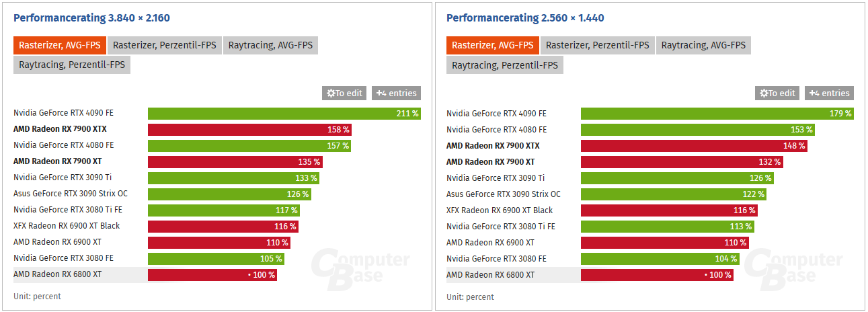This screenshot has width=868, height=312.
Task: Switch to "Rasterizer, Perzentil-FPS" in the 2.560 × 1.440 chart
Action: click(597, 46)
